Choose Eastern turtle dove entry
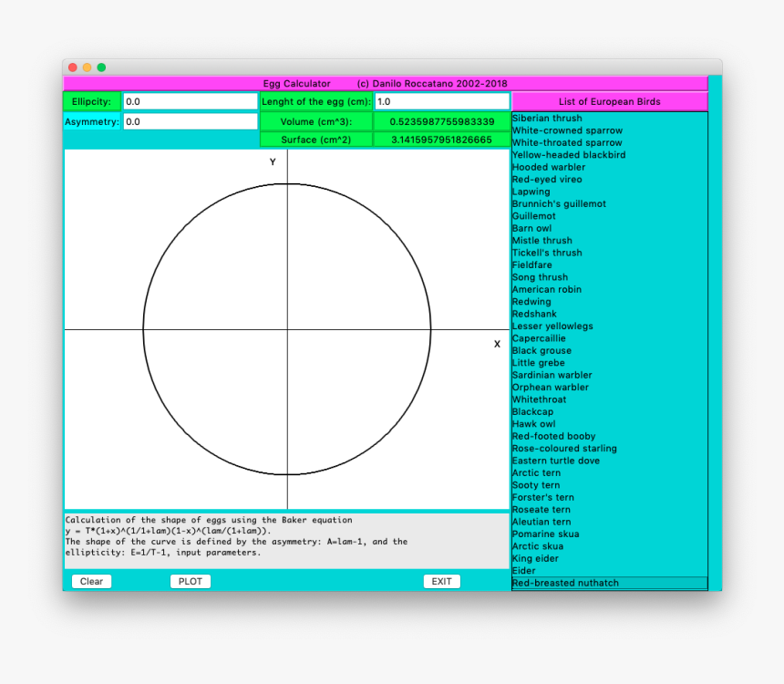Viewport: 784px width, 684px height. click(610, 461)
